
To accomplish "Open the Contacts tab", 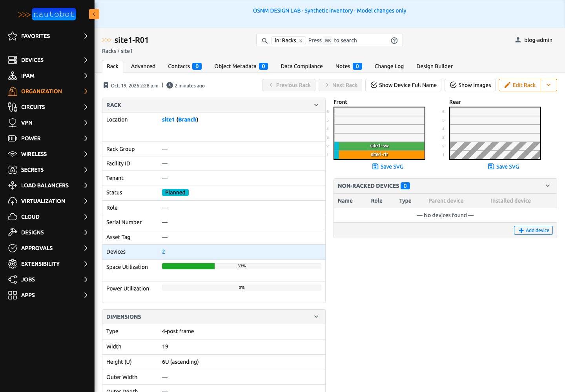I will coord(185,66).
